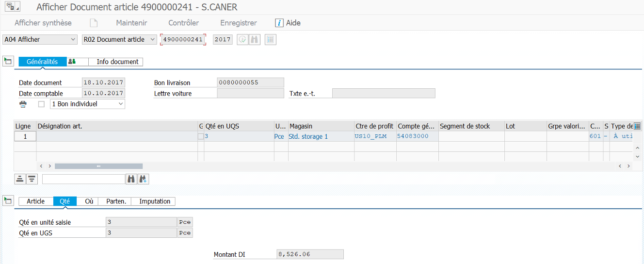Collapse the header data section toggle icon
Image resolution: width=644 pixels, height=264 pixels.
pyautogui.click(x=8, y=61)
